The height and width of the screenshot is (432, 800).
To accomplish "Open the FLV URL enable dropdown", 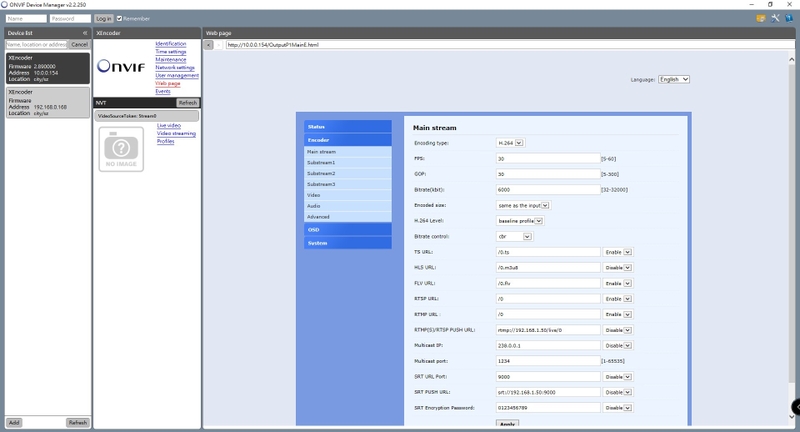I will 618,283.
